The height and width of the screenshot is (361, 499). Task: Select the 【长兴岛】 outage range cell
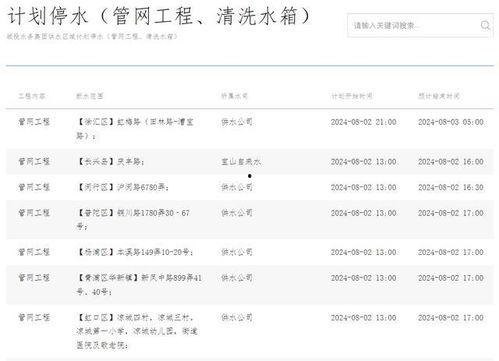coord(110,162)
